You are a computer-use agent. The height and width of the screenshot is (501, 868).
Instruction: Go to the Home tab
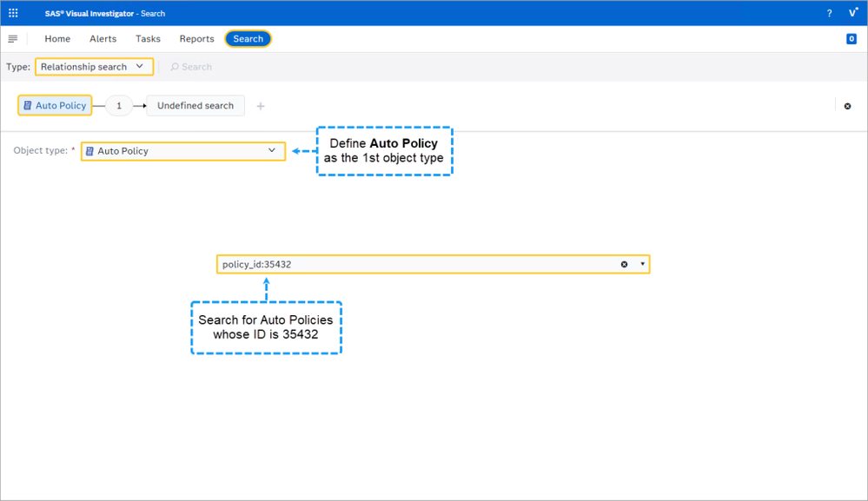[57, 39]
